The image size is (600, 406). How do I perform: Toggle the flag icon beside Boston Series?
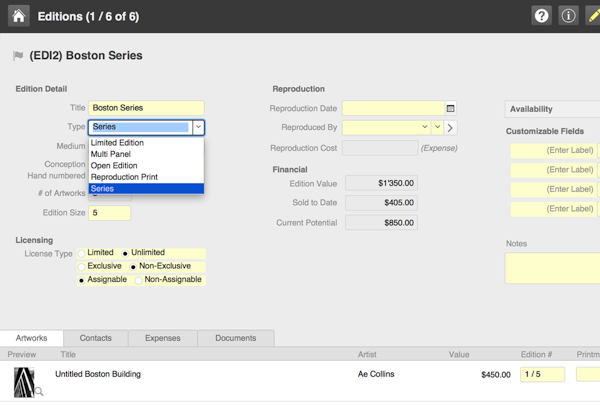[18, 56]
